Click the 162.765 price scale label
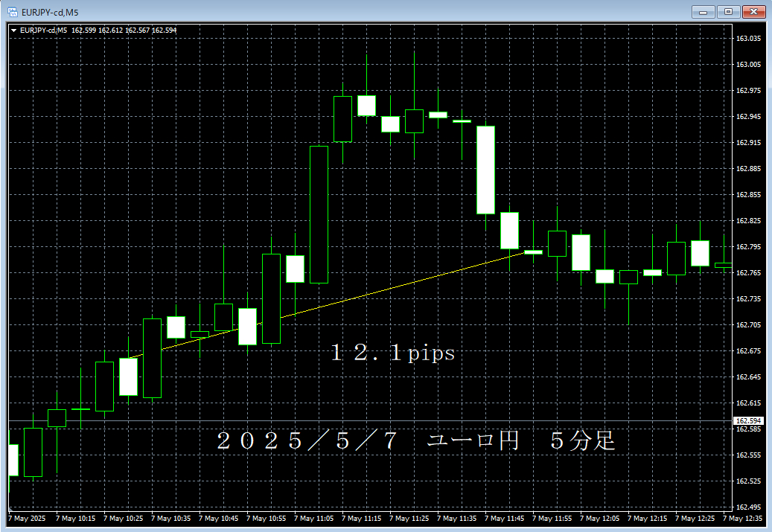The width and height of the screenshot is (772, 532). point(748,272)
